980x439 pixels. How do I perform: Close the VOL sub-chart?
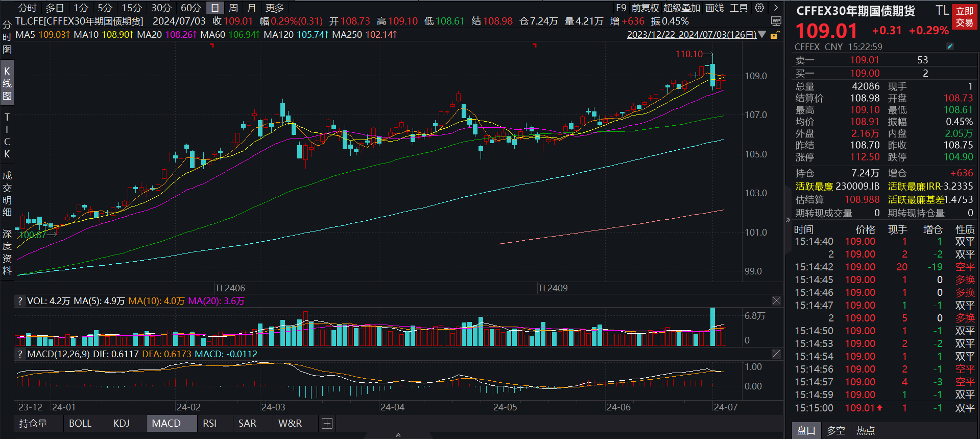776,301
